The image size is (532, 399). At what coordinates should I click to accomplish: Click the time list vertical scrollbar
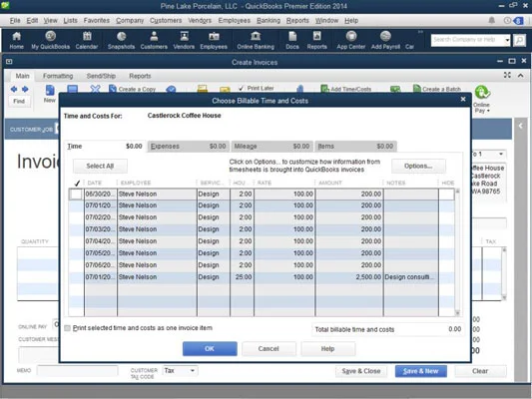457,252
